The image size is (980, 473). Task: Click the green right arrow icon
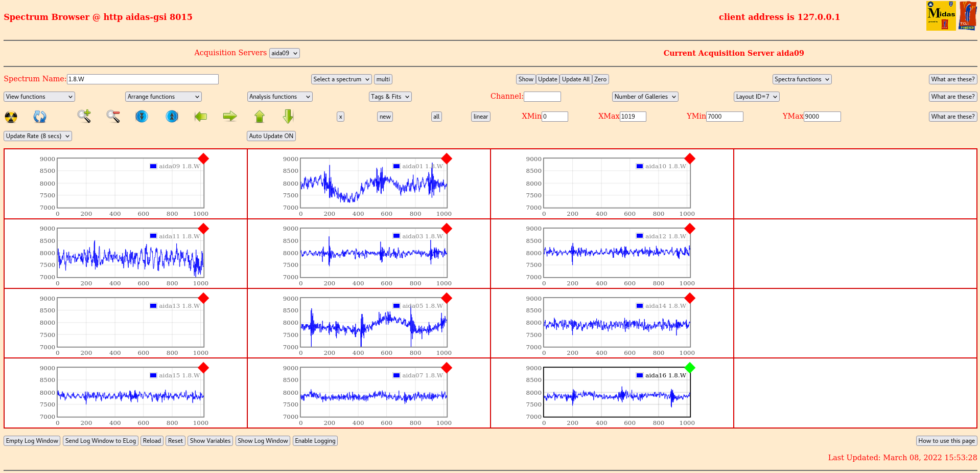click(230, 117)
